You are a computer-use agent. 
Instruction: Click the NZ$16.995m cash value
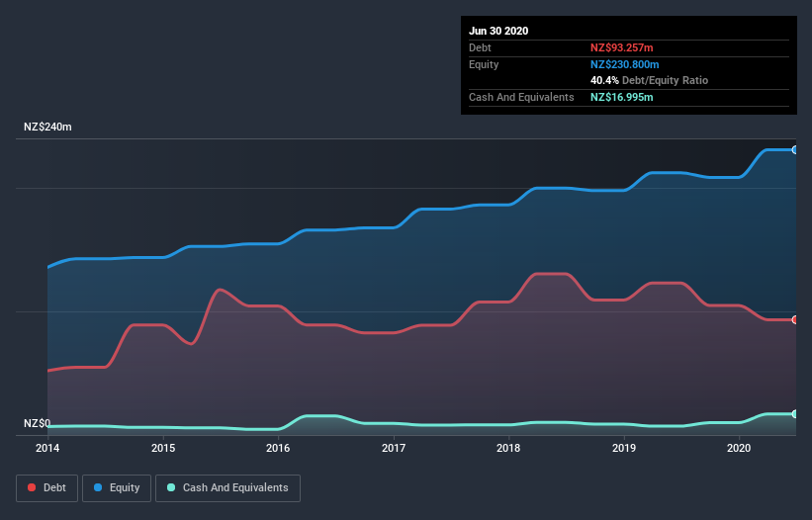pyautogui.click(x=622, y=97)
